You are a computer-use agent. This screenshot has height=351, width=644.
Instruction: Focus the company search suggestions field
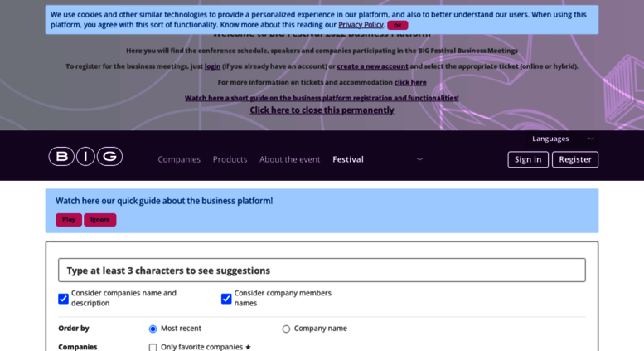(322, 270)
